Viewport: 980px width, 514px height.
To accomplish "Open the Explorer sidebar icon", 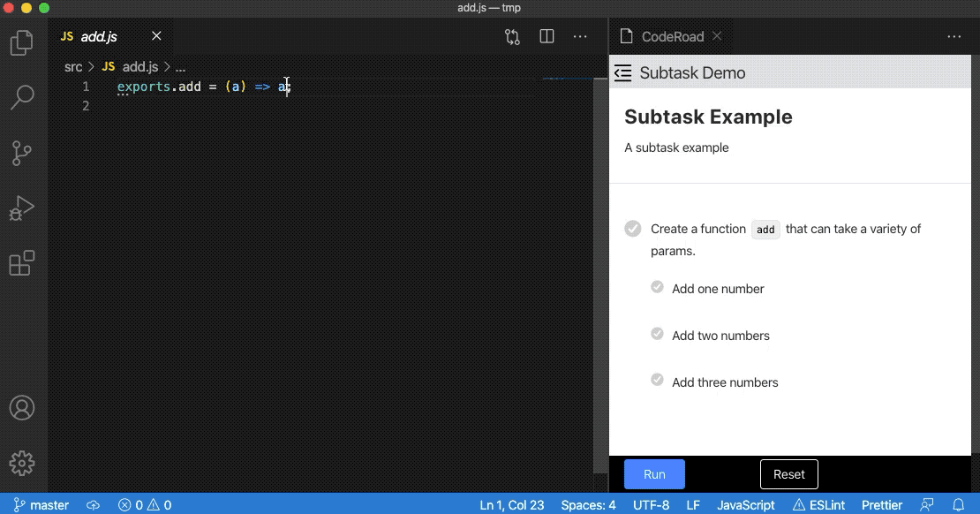I will 22,42.
